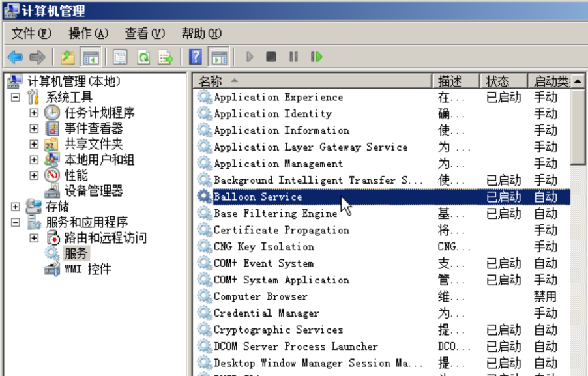Expand the 任务计划程序 node

pyautogui.click(x=34, y=113)
